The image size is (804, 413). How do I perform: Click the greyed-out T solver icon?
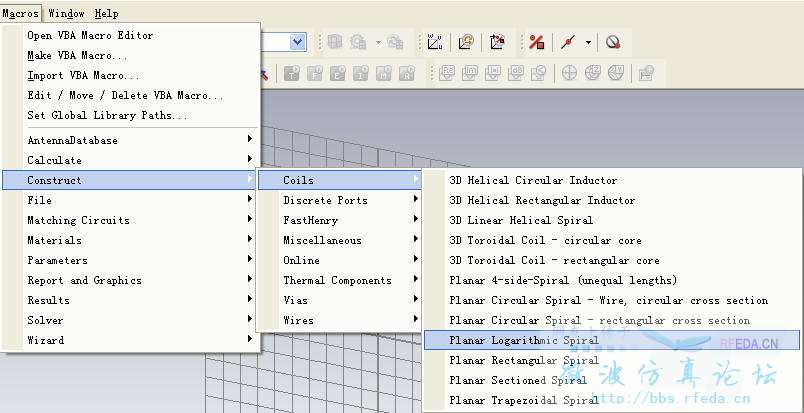[x=292, y=73]
